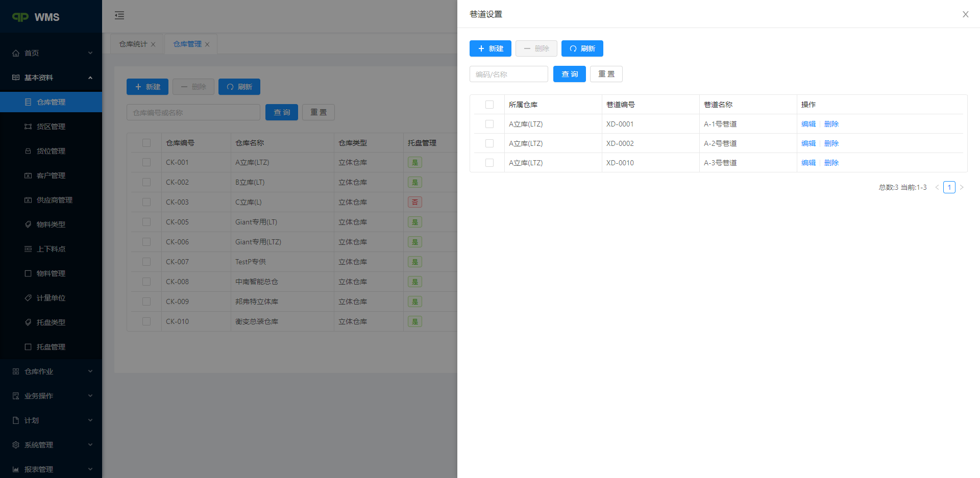Close the 巷道设置 drawer with the X
Screen dimensions: 980x478
tap(966, 14)
